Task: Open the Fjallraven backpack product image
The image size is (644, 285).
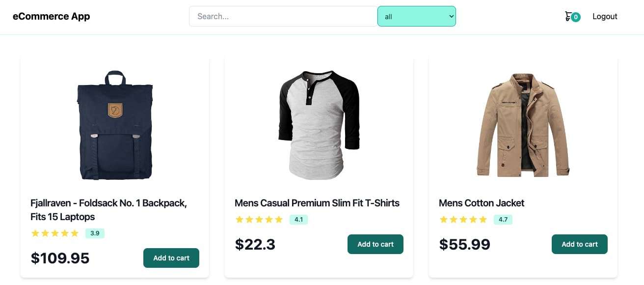Action: (x=115, y=125)
